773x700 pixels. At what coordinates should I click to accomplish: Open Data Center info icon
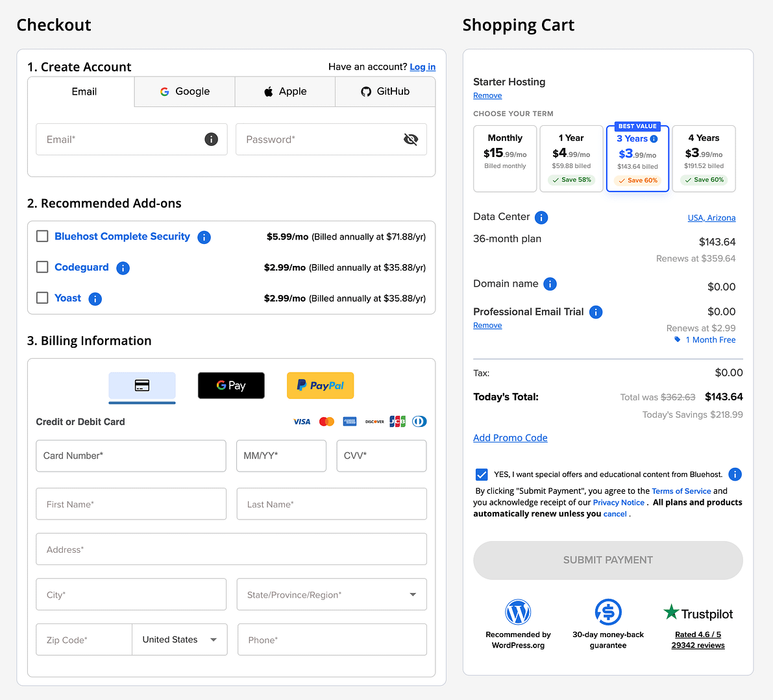pos(541,217)
